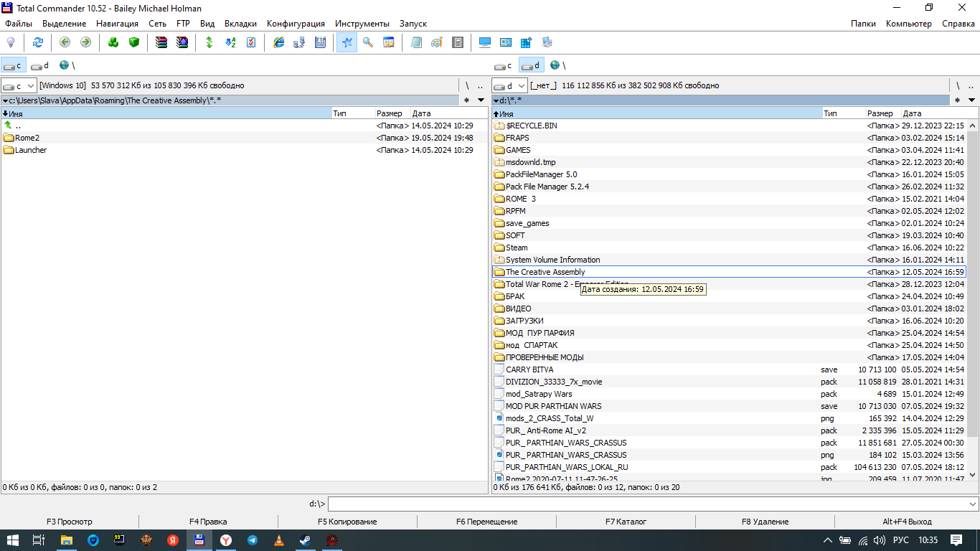Select drive d button in right panel
This screenshot has height=551, width=980.
pos(532,65)
